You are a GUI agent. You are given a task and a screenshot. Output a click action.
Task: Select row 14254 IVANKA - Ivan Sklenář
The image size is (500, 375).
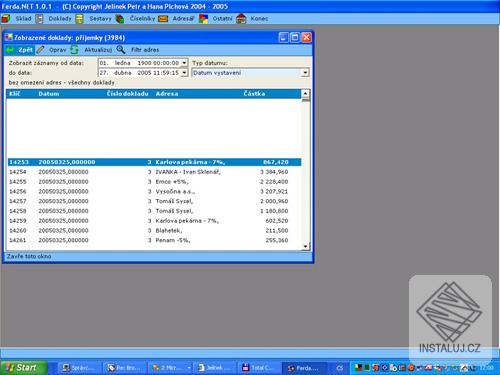[x=154, y=172]
